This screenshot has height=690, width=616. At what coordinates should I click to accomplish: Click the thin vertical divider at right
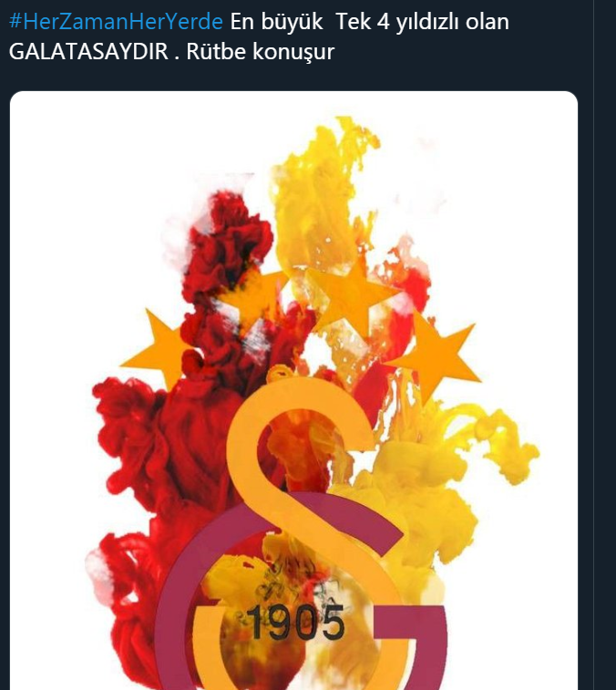[593, 345]
